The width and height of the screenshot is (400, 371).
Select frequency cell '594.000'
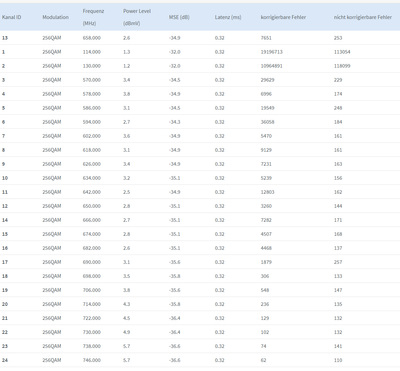click(x=92, y=122)
